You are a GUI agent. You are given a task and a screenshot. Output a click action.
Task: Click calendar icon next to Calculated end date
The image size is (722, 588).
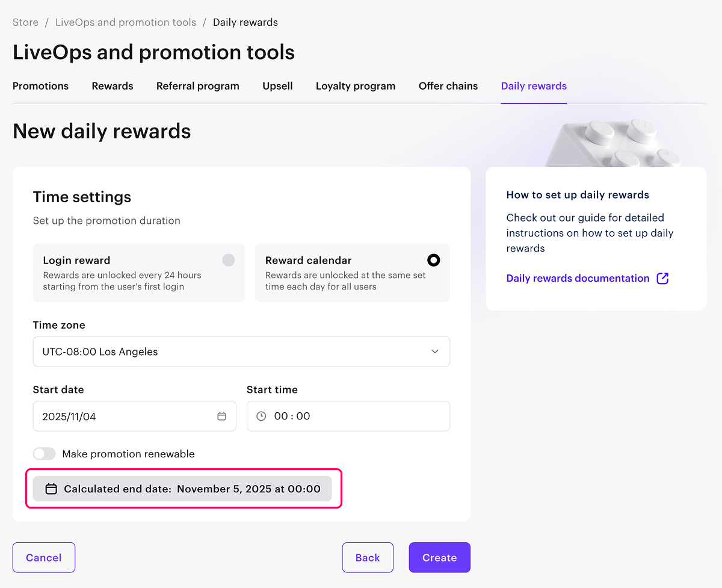pos(52,489)
